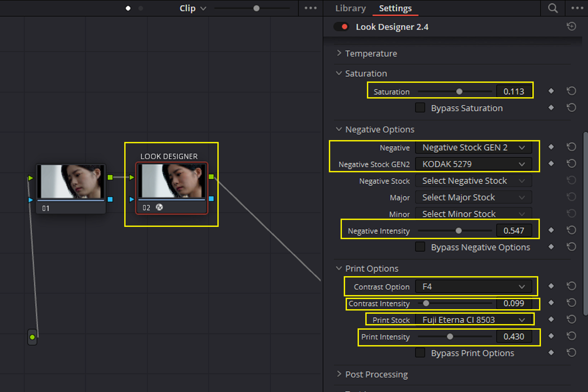Select node 01 thumbnail
Screen dimensions: 588x392
tap(71, 182)
